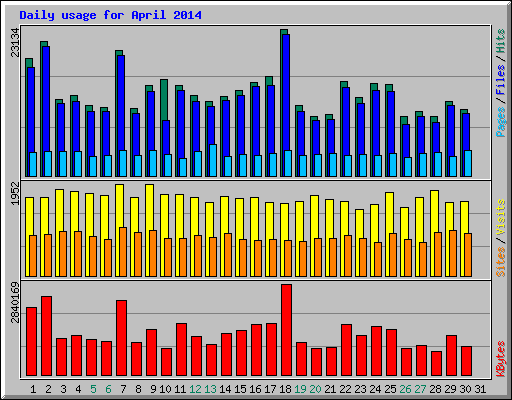Click day 10 on the date axis
Image resolution: width=512 pixels, height=400 pixels.
pyautogui.click(x=165, y=389)
